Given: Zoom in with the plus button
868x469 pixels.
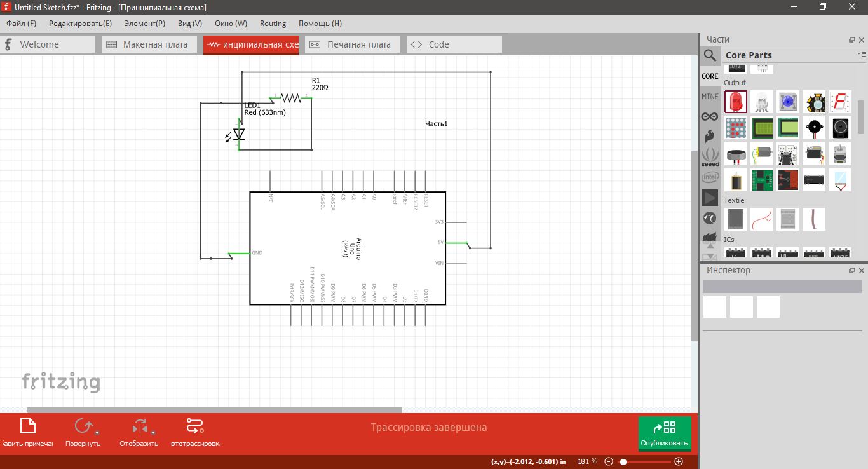Looking at the screenshot, I should pyautogui.click(x=679, y=461).
